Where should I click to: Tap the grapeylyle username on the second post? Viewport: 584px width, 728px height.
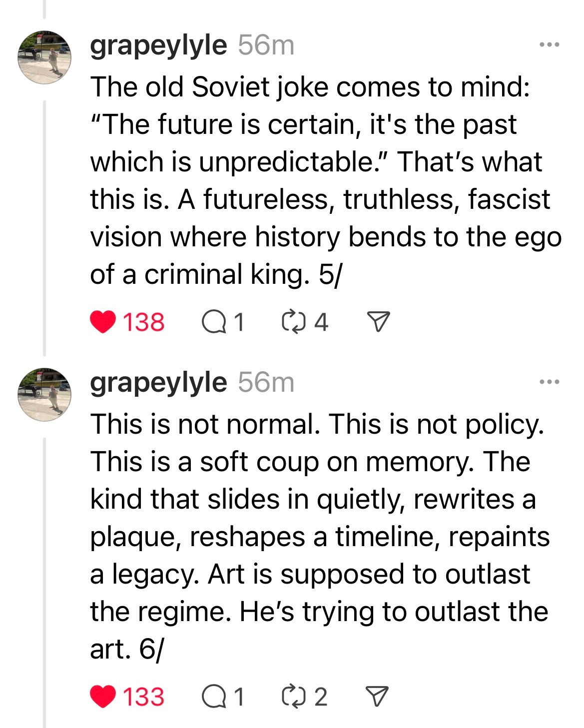pos(158,382)
